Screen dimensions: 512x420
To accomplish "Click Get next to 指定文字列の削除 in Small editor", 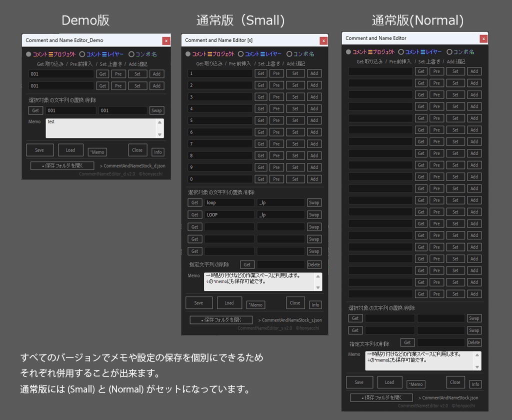I will coord(247,265).
